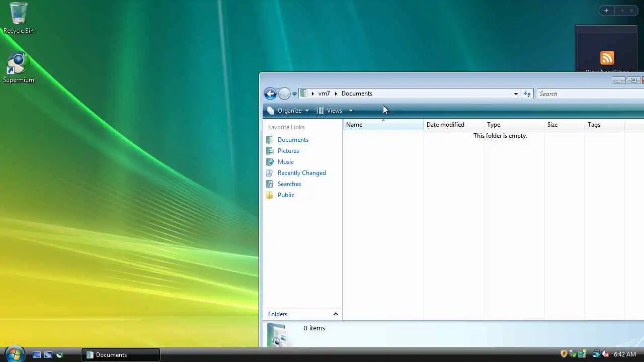Sort files by the Tags column
Screen dimensions: 644x362
click(x=604, y=125)
